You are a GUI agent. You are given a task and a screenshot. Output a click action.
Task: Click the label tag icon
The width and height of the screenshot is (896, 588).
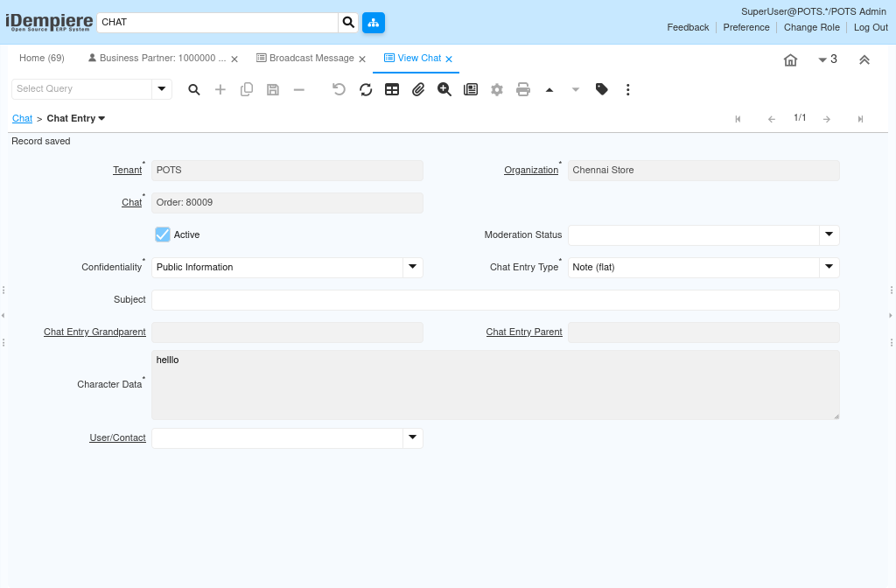tap(602, 89)
